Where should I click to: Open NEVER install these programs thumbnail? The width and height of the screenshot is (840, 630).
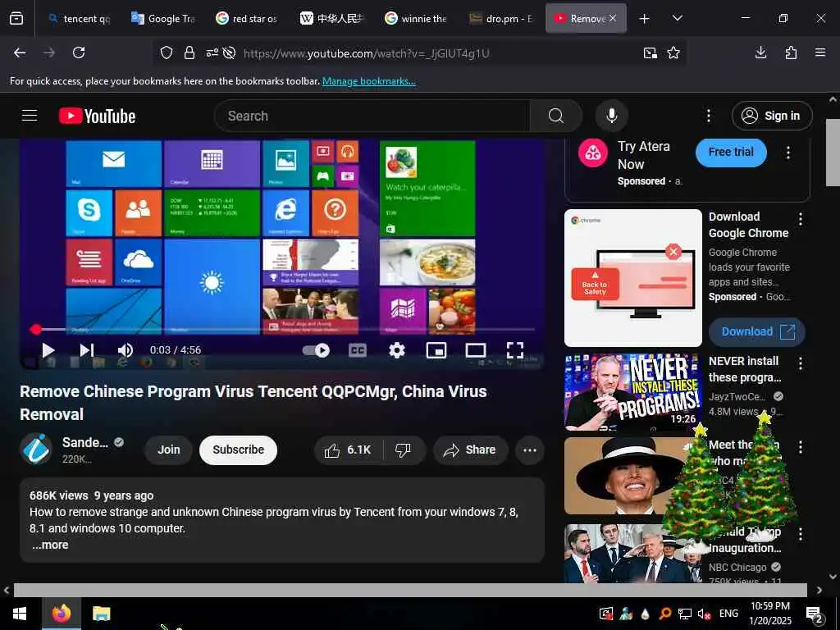click(x=632, y=391)
